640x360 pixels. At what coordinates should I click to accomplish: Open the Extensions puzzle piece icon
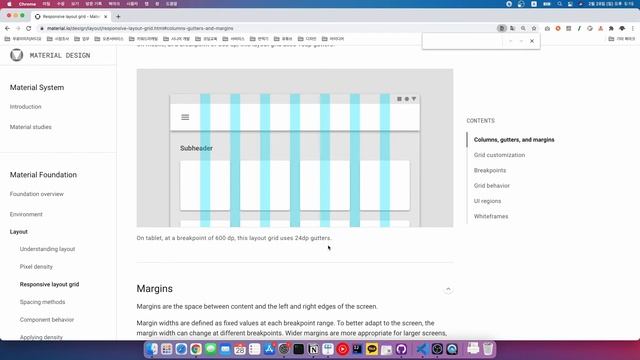click(611, 28)
